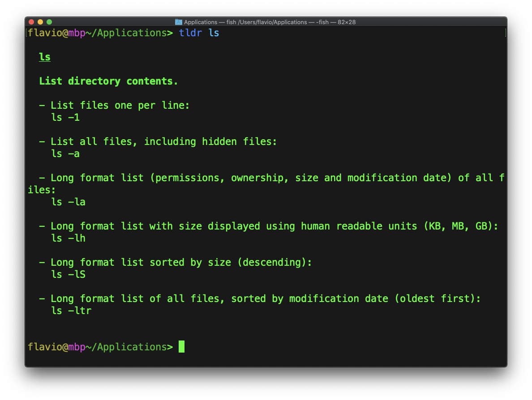
Task: Click the green block cursor at the prompt
Action: click(181, 347)
